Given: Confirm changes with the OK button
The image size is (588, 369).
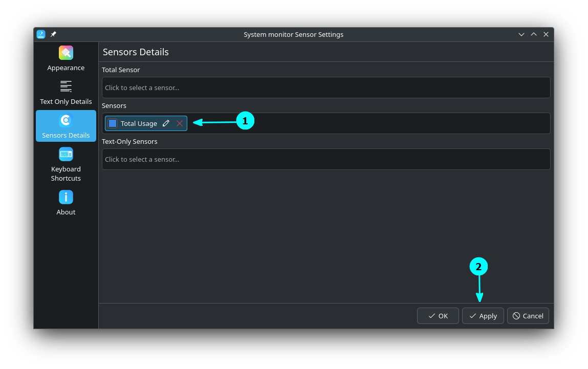Looking at the screenshot, I should pos(438,316).
